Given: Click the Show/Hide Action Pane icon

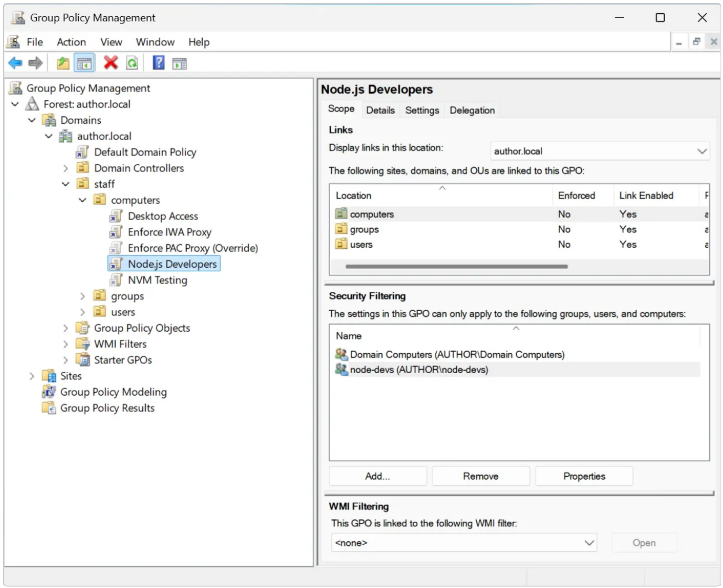Looking at the screenshot, I should click(x=179, y=63).
